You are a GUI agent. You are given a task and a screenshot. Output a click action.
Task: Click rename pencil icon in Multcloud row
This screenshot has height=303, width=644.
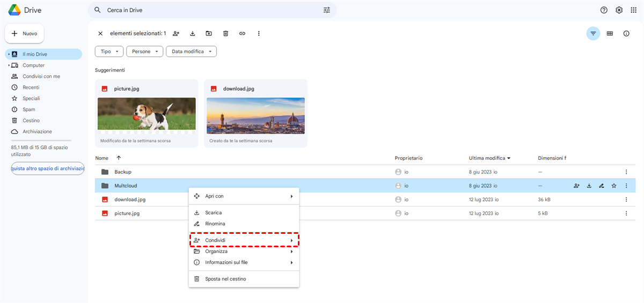pyautogui.click(x=601, y=186)
